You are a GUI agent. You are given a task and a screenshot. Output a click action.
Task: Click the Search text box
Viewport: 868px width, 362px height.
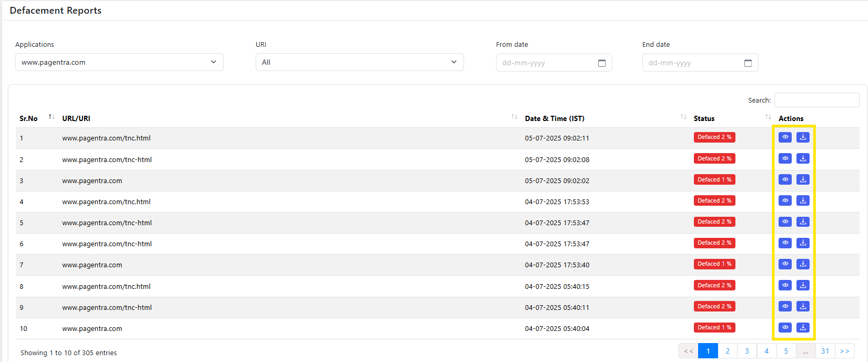817,100
